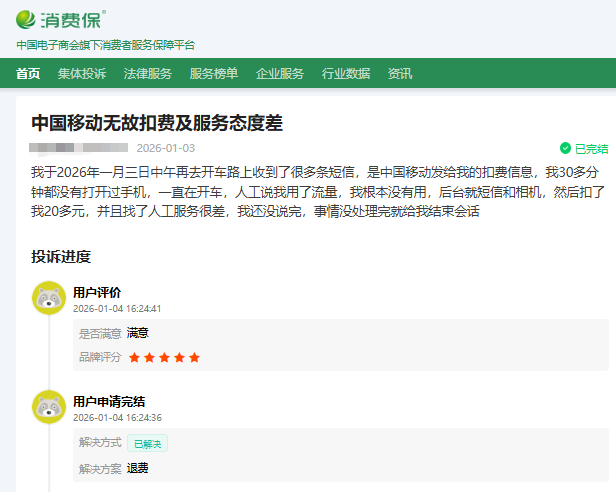616x492 pixels.
Task: Click the 用户评价 raccoon avatar
Action: (x=49, y=298)
